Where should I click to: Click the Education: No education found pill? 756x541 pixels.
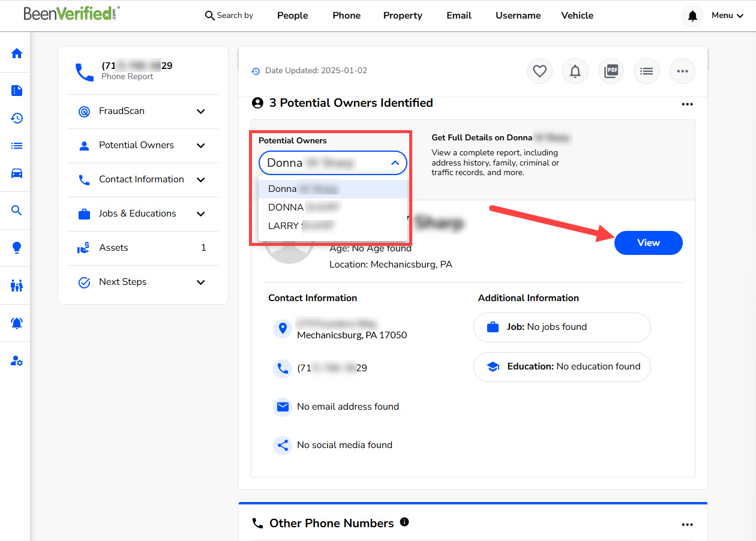562,367
